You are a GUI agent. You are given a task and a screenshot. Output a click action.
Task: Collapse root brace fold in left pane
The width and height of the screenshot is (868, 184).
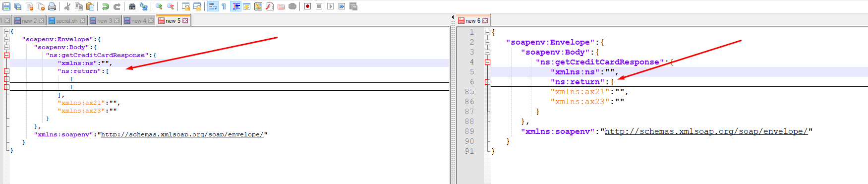point(6,31)
